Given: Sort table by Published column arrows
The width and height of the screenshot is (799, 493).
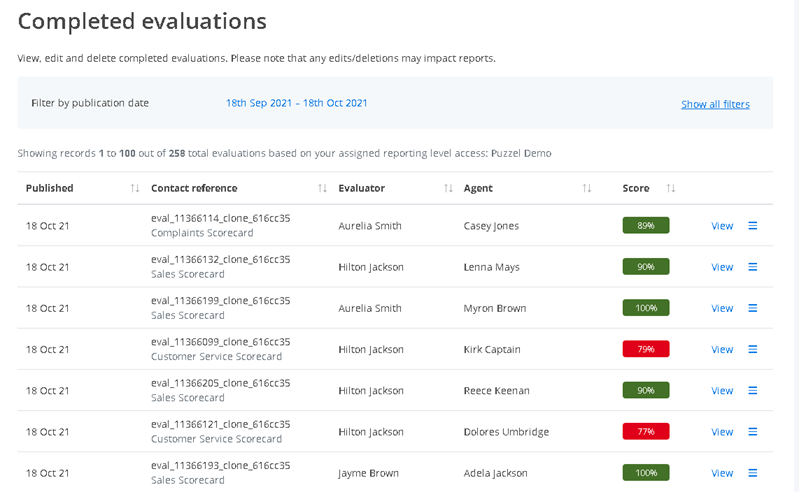Looking at the screenshot, I should point(134,188).
